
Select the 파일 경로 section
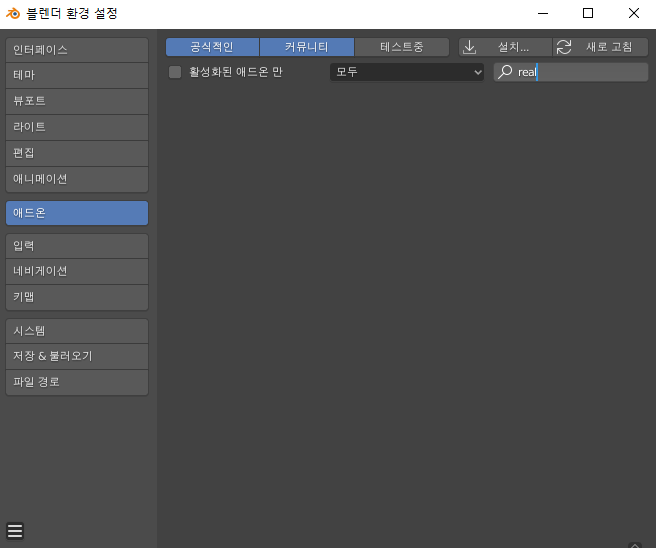(x=77, y=382)
